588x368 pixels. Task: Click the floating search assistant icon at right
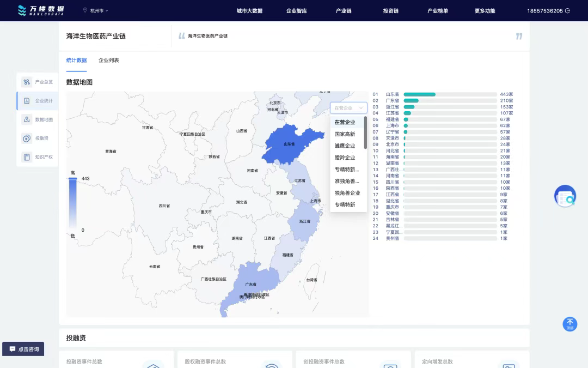tap(565, 196)
